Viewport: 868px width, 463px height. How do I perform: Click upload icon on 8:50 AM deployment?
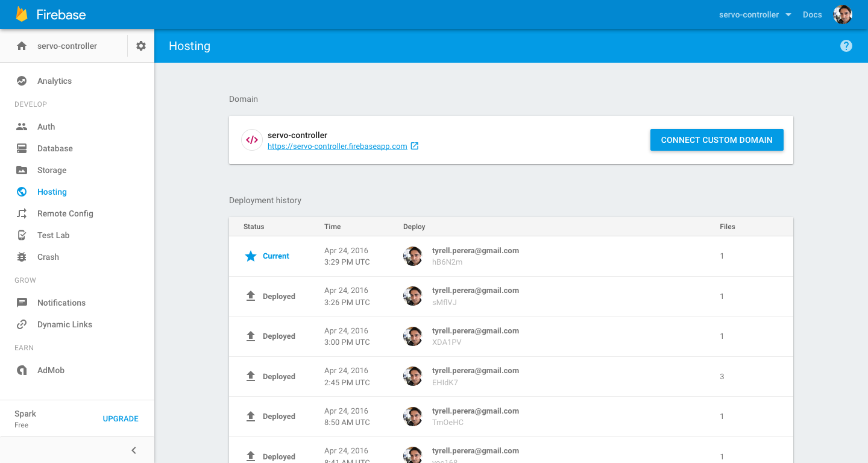251,417
